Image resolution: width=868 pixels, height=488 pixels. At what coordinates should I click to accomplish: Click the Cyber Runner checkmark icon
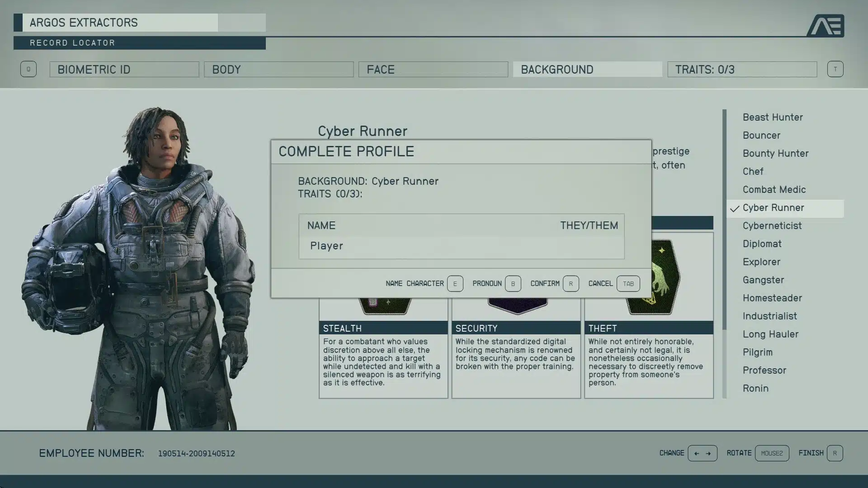tap(735, 208)
